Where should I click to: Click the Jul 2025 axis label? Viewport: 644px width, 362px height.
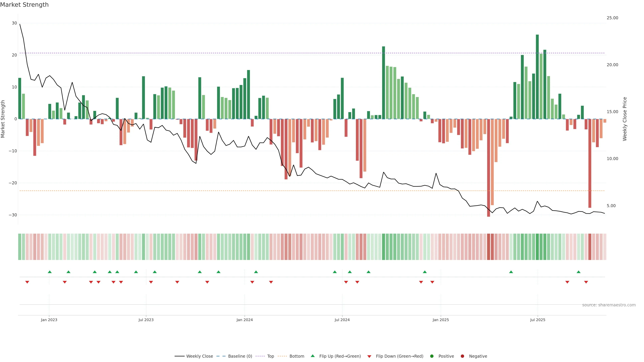[x=538, y=320]
